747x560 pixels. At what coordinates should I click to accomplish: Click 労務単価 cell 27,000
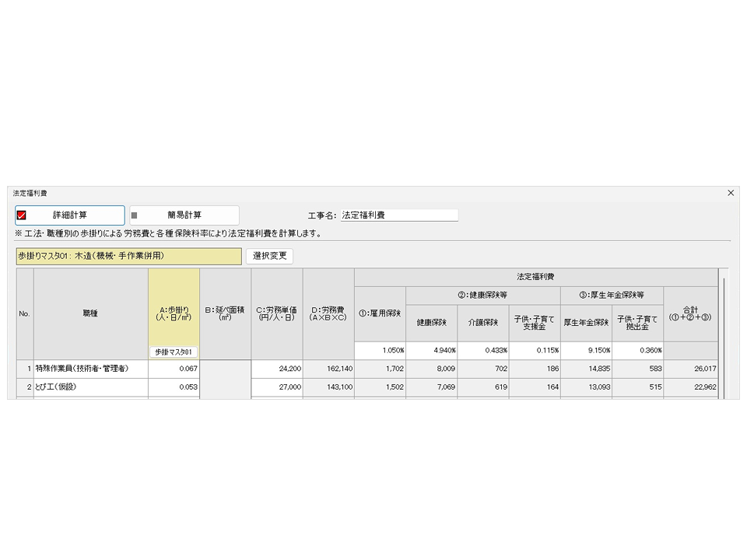[x=277, y=387]
